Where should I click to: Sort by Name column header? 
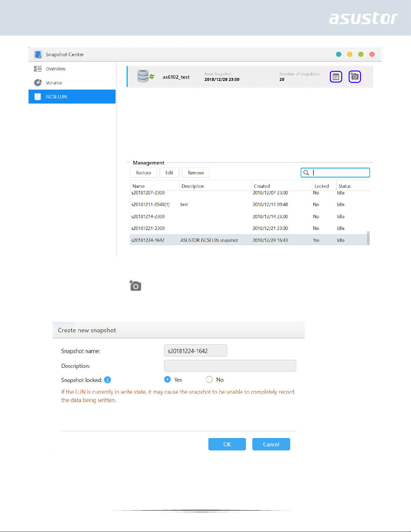155,186
